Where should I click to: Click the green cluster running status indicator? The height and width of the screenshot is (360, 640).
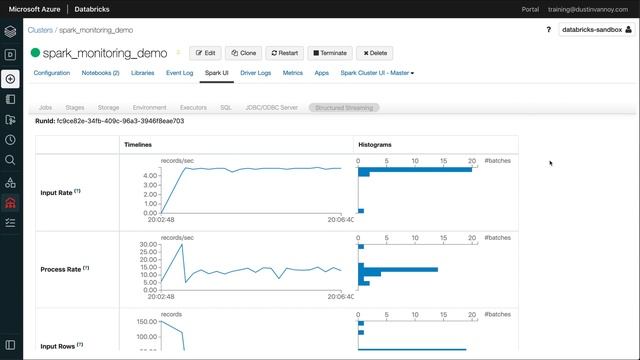36,53
